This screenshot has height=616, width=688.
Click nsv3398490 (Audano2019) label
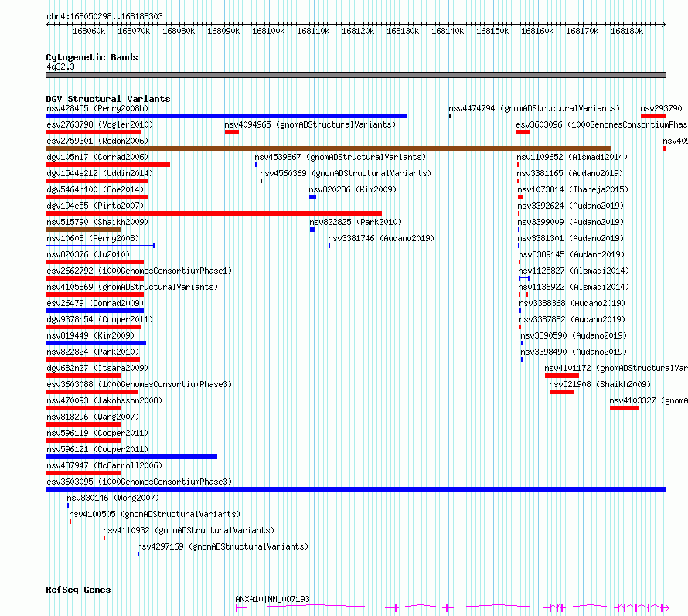(x=574, y=352)
